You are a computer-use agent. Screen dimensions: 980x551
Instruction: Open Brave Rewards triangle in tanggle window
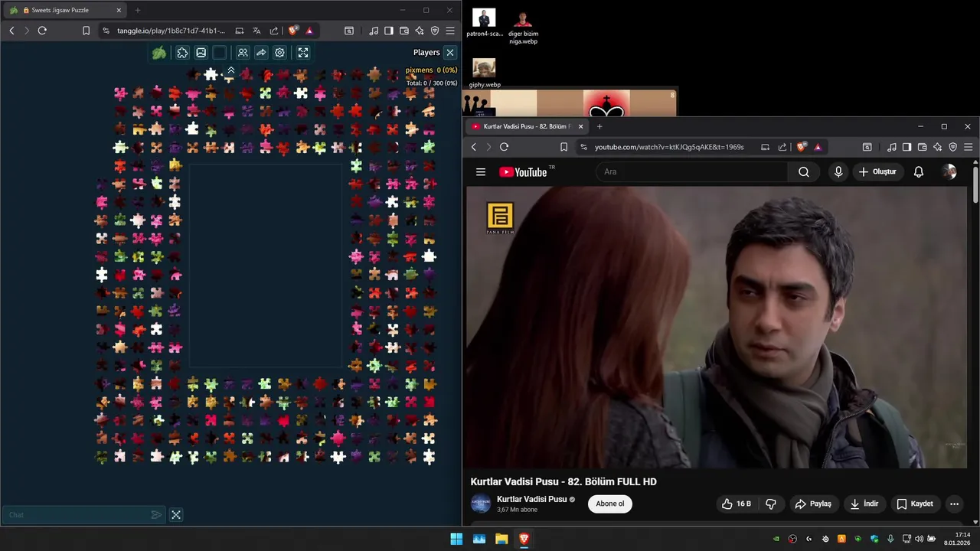tap(309, 31)
